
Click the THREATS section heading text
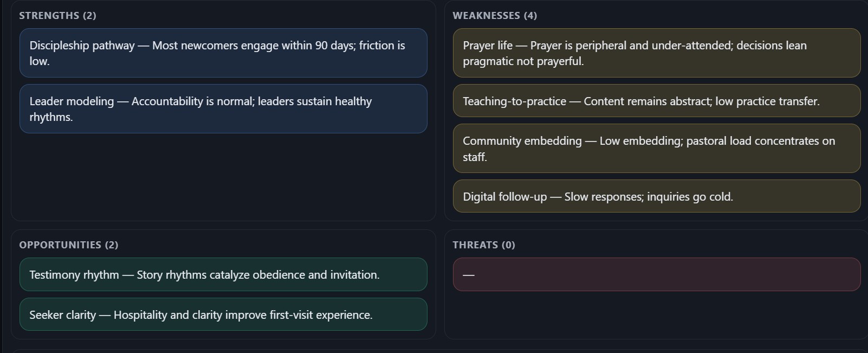coord(475,245)
